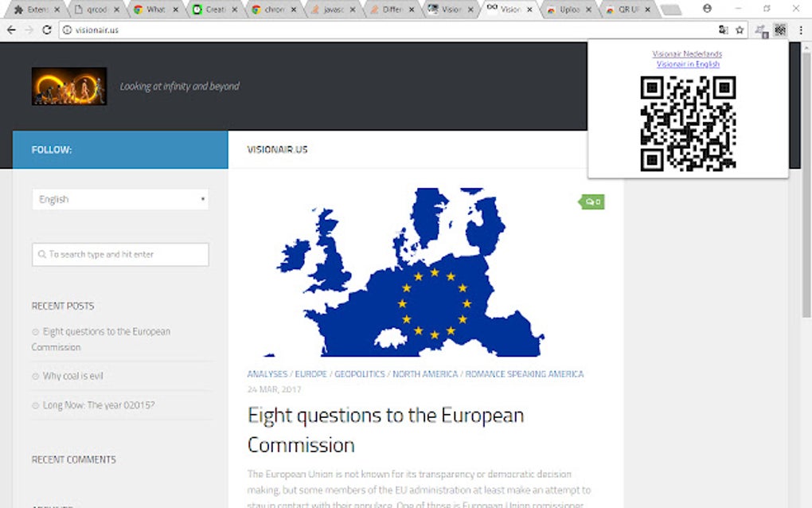This screenshot has height=508, width=812.
Task: Open the English language dropdown
Action: click(x=120, y=199)
